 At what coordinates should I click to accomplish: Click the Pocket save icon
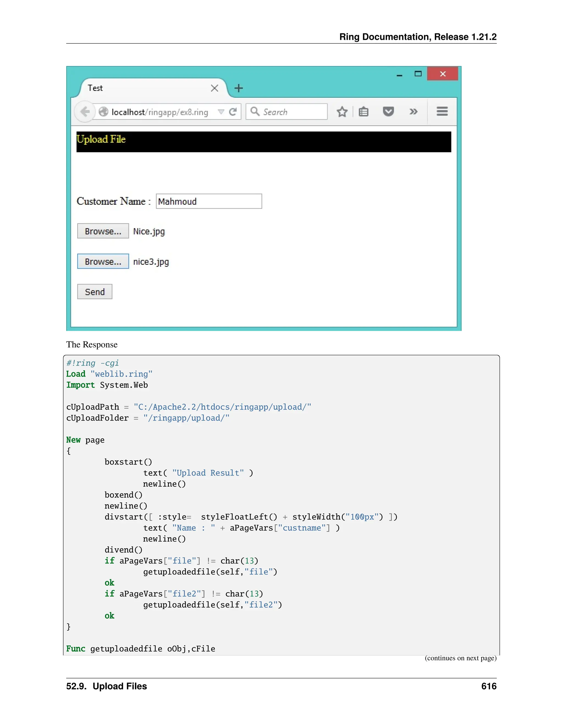388,111
